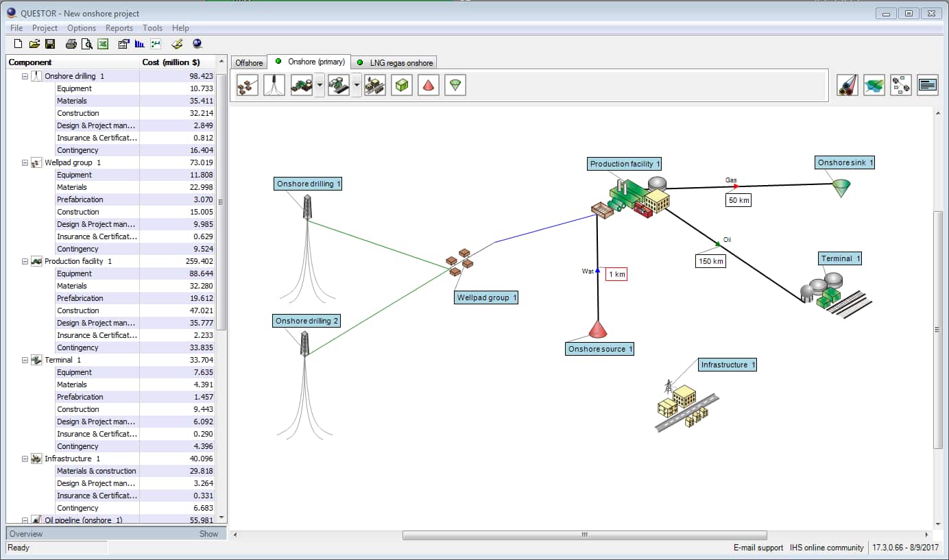The width and height of the screenshot is (949, 560).
Task: Click the pencil and ruler toolbar icon
Action: click(177, 44)
